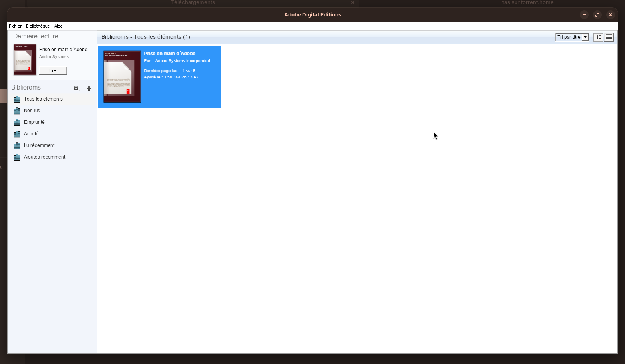
Task: Open the Aide menu
Action: click(58, 26)
